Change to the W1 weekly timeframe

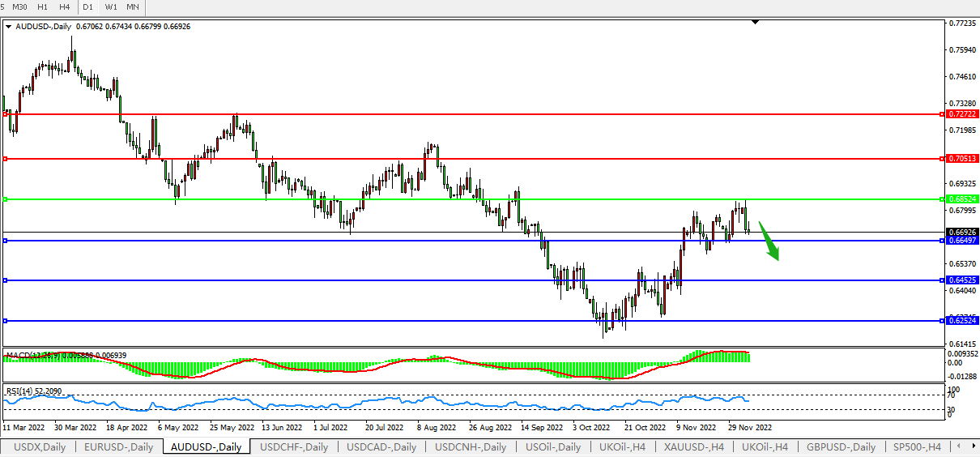click(111, 6)
